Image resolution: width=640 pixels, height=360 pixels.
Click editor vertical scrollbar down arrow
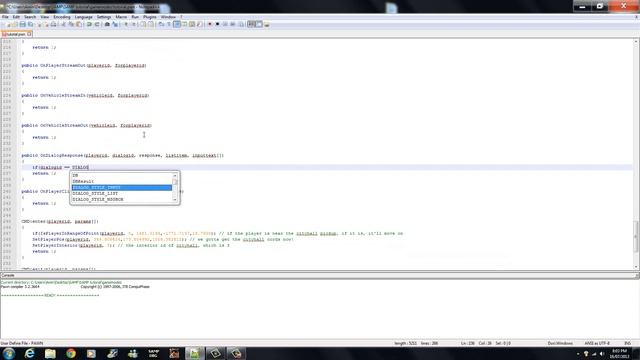(636, 267)
